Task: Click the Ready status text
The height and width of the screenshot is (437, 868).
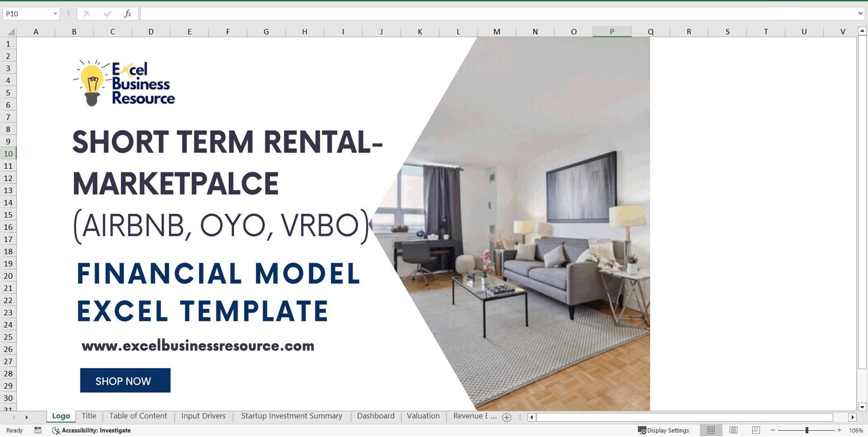Action: [x=14, y=430]
